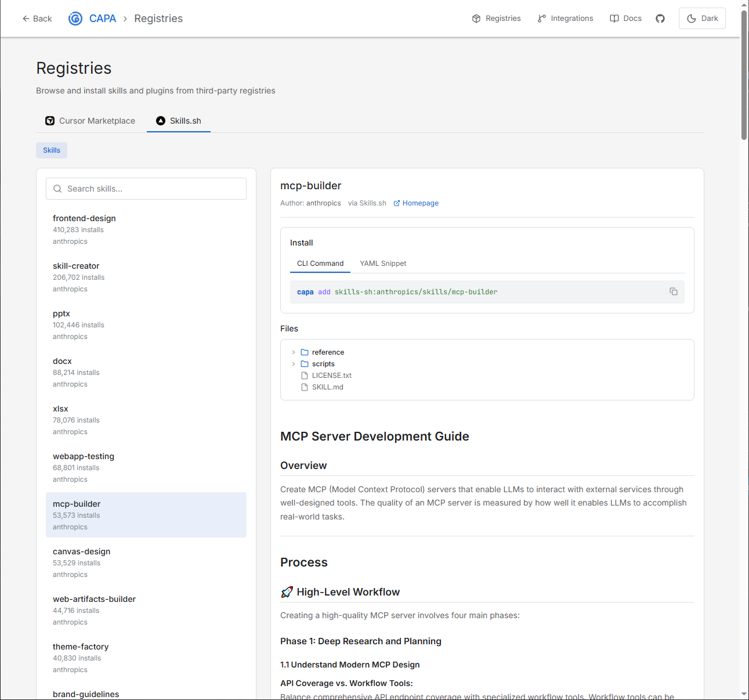Click the CAPA spiral logo icon

click(x=75, y=19)
